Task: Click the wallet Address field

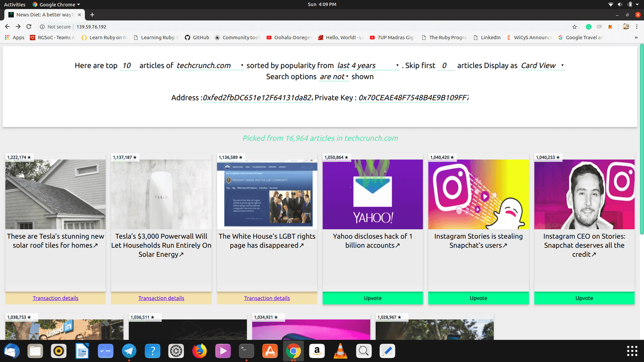Action: pos(258,98)
